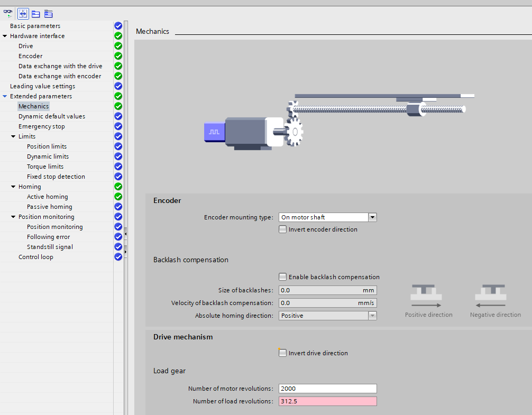Click the single folder toolbar icon
This screenshot has height=415, width=532.
coord(35,14)
